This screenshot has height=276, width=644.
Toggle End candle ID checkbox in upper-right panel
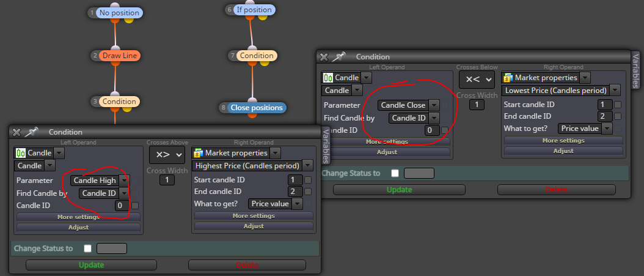(x=617, y=116)
